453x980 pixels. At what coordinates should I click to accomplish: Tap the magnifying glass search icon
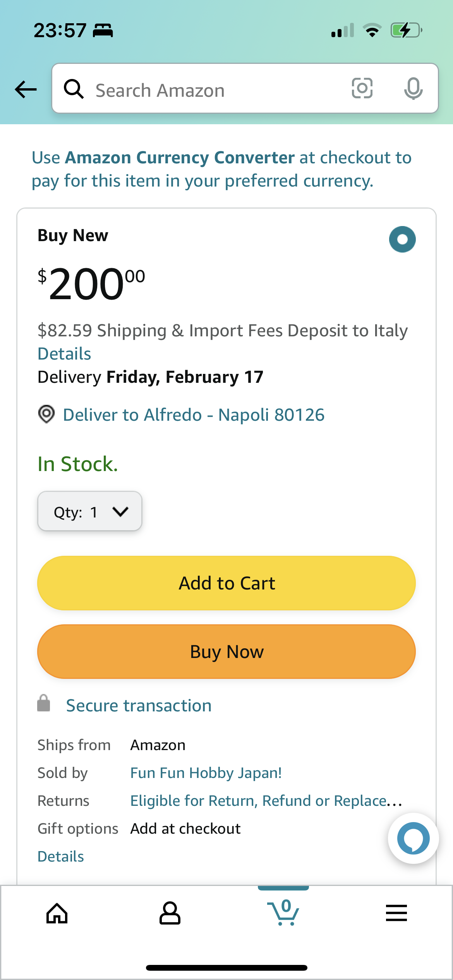[x=74, y=89]
